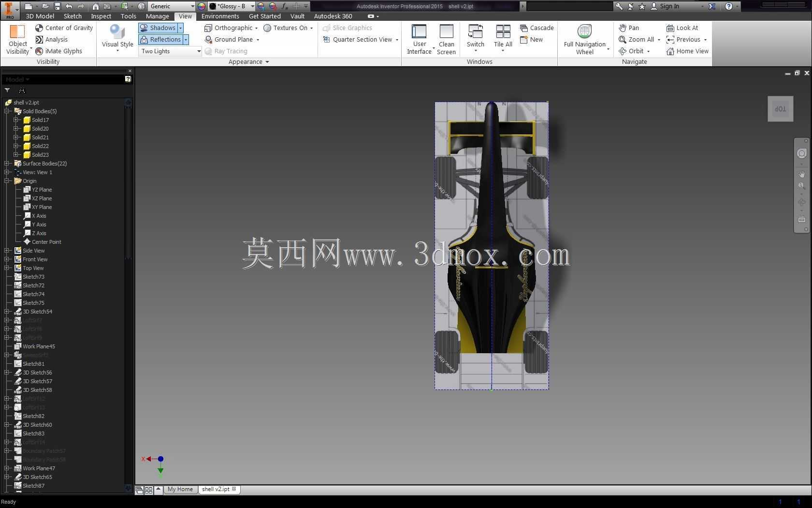Toggle Shadows on or off
The width and height of the screenshot is (812, 508).
coord(158,28)
